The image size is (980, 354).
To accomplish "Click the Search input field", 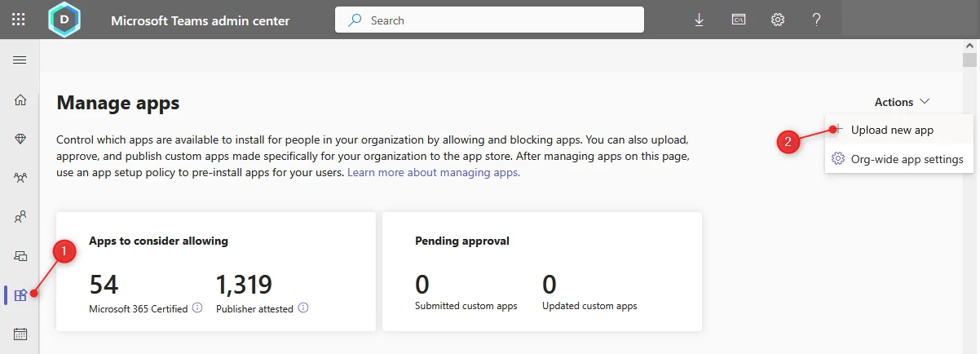I will pos(489,20).
